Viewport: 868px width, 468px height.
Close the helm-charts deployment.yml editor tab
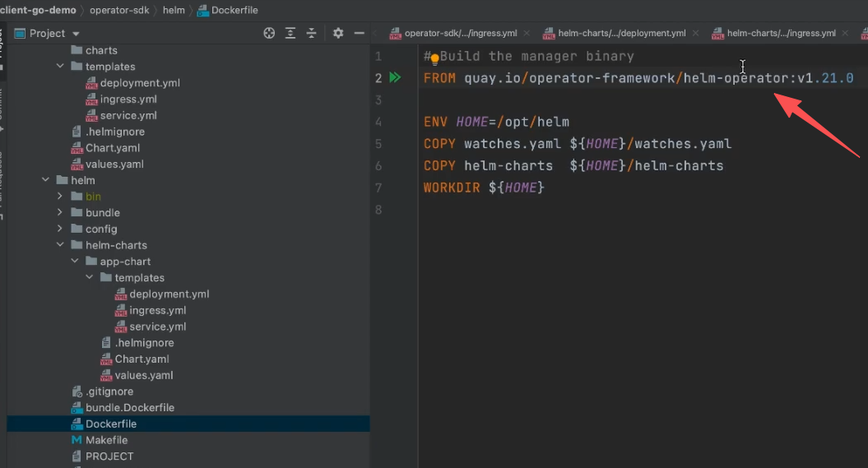point(696,34)
